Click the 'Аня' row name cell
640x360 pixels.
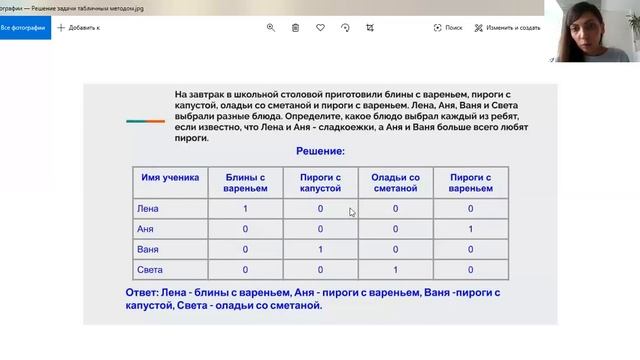(x=170, y=229)
